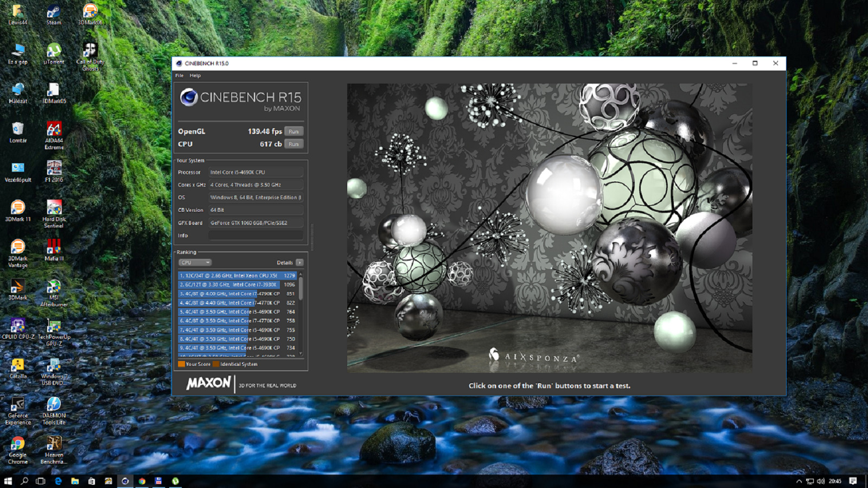The image size is (868, 488).
Task: Open the File menu in Cinebench
Action: point(179,75)
